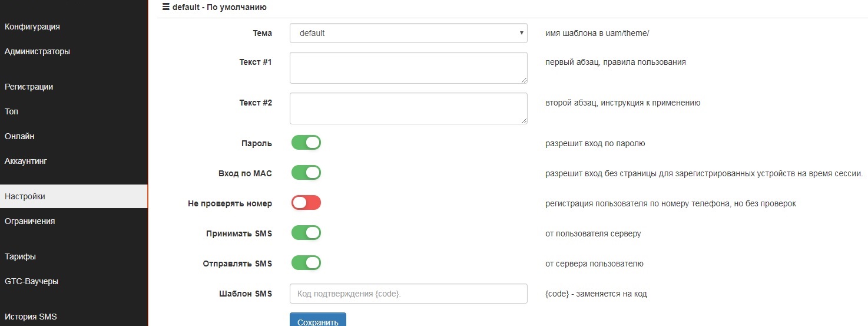The height and width of the screenshot is (326, 868).
Task: Disable the Вход по MAC switch
Action: (x=306, y=173)
